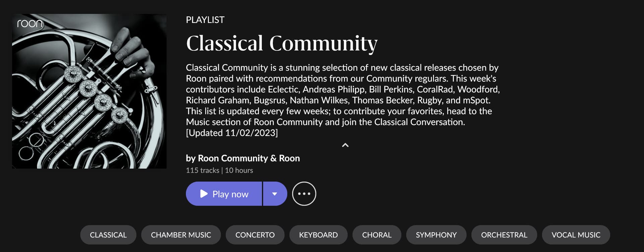644x252 pixels.
Task: Click the 115 tracks duration info
Action: coord(219,170)
